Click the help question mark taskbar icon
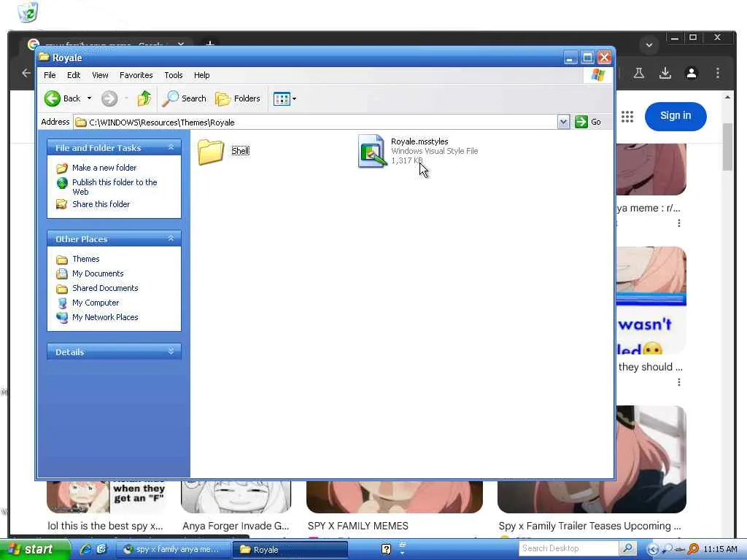This screenshot has width=747, height=560. [x=387, y=549]
